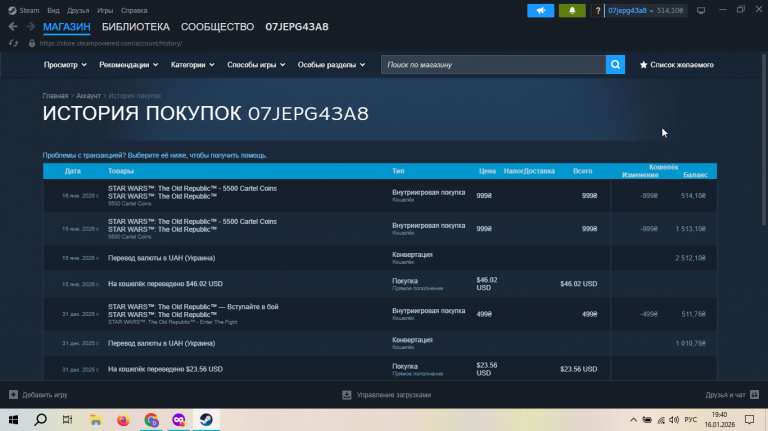
Task: Click the Аккаунт breadcrumb link
Action: 88,96
